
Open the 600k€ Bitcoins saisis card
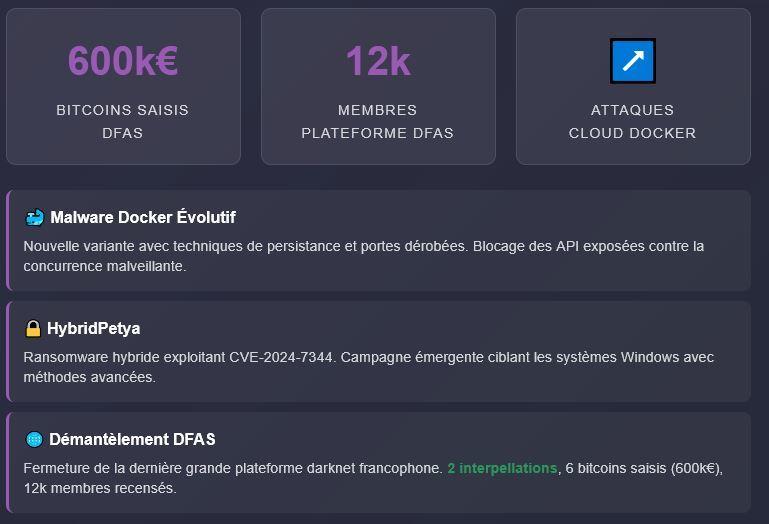(124, 86)
